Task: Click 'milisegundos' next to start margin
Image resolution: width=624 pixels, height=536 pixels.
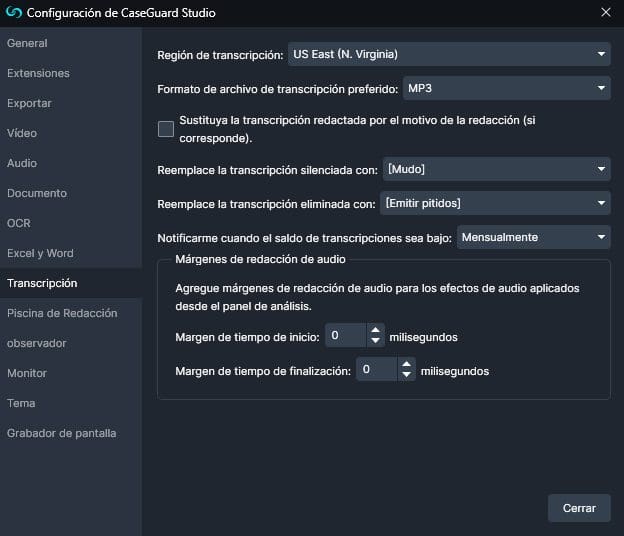Action: [423, 337]
